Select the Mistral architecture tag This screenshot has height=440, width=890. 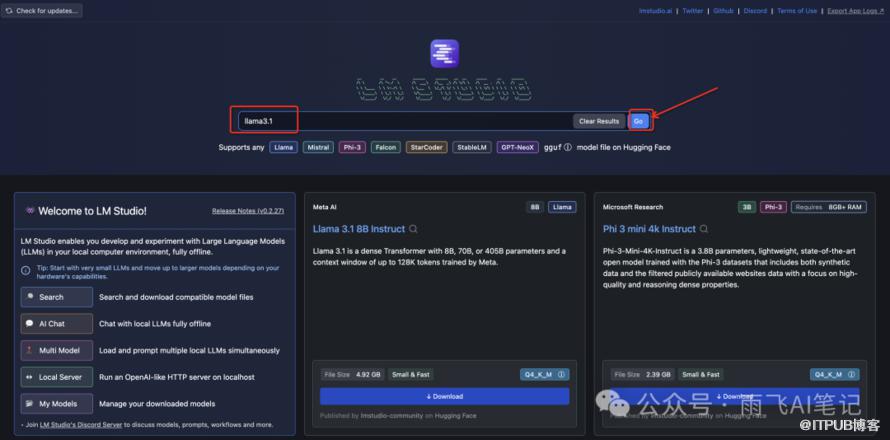pyautogui.click(x=318, y=147)
